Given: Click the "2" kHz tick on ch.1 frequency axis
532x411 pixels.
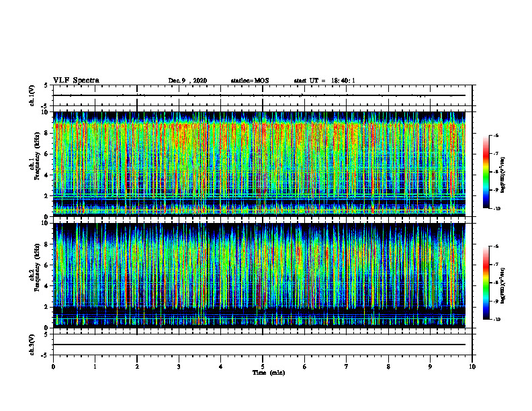Looking at the screenshot, I should click(47, 195).
